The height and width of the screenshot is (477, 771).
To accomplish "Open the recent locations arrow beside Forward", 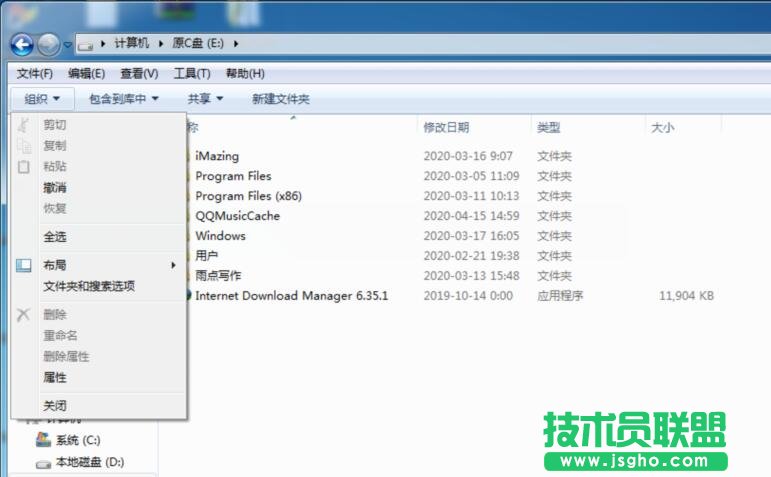I will point(68,45).
